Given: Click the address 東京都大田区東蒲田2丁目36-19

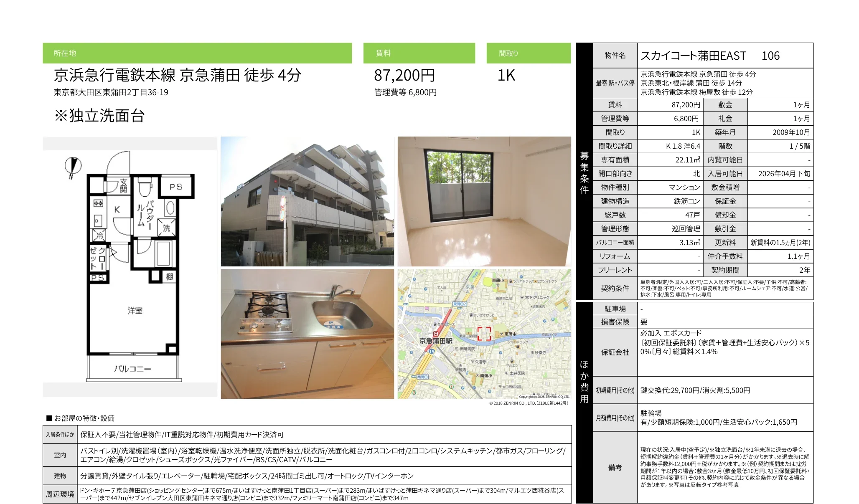Looking at the screenshot, I should pos(111,92).
